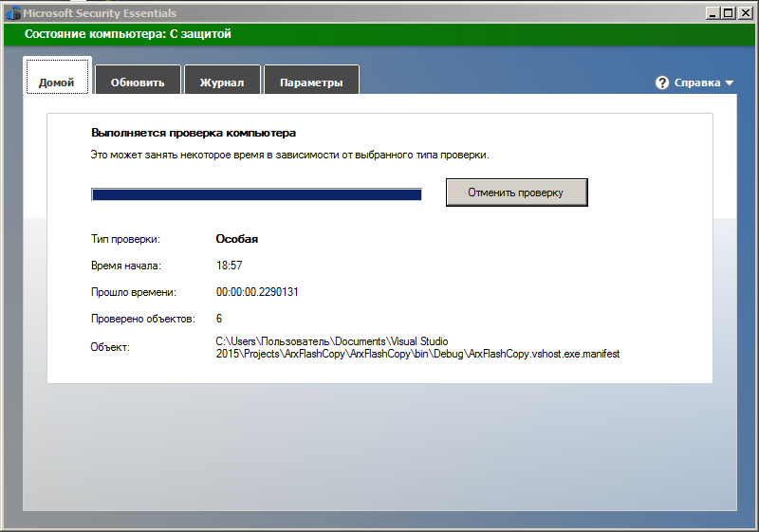Screen dimensions: 759x532
Task: Go to the Журнал tab
Action: (x=221, y=83)
